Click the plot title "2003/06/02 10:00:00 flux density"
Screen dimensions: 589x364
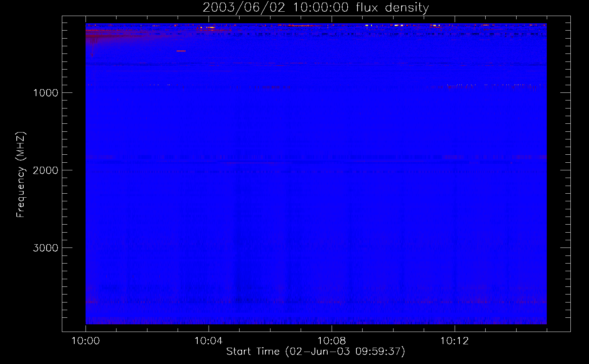click(x=316, y=7)
